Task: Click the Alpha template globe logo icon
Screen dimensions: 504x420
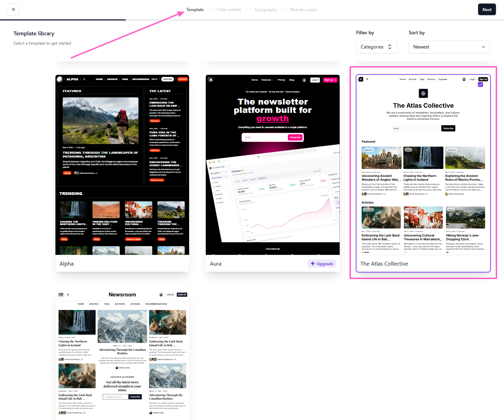Action: click(60, 79)
